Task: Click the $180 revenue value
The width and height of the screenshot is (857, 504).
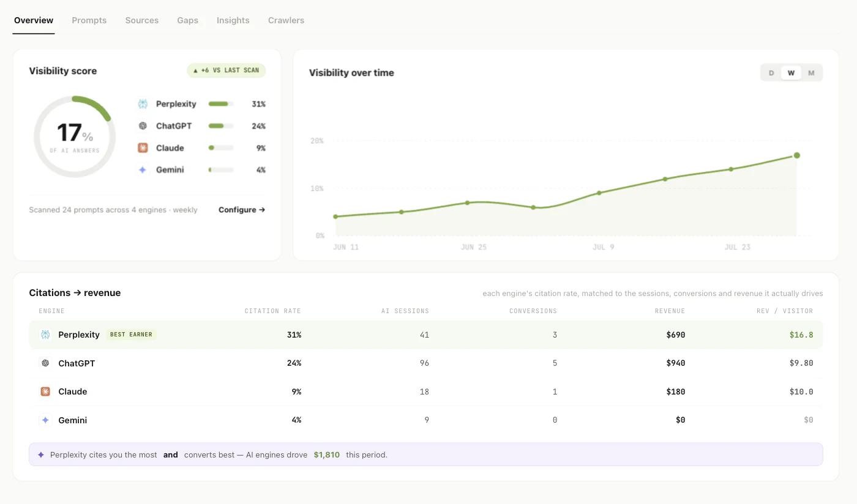Action: point(676,391)
